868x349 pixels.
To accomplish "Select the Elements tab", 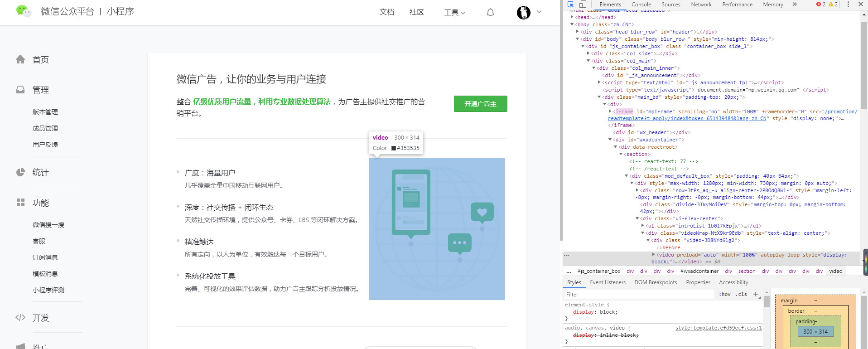I will [610, 5].
